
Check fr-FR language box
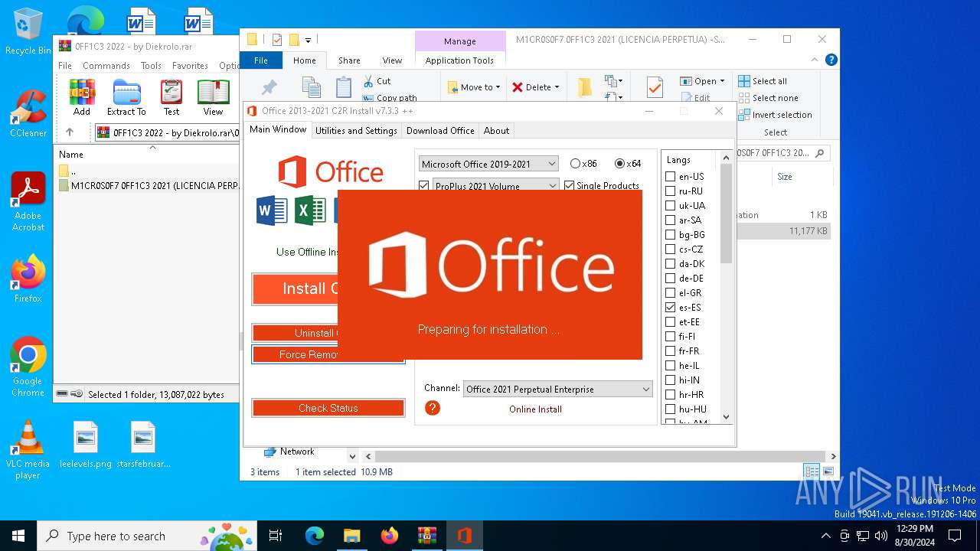(670, 351)
